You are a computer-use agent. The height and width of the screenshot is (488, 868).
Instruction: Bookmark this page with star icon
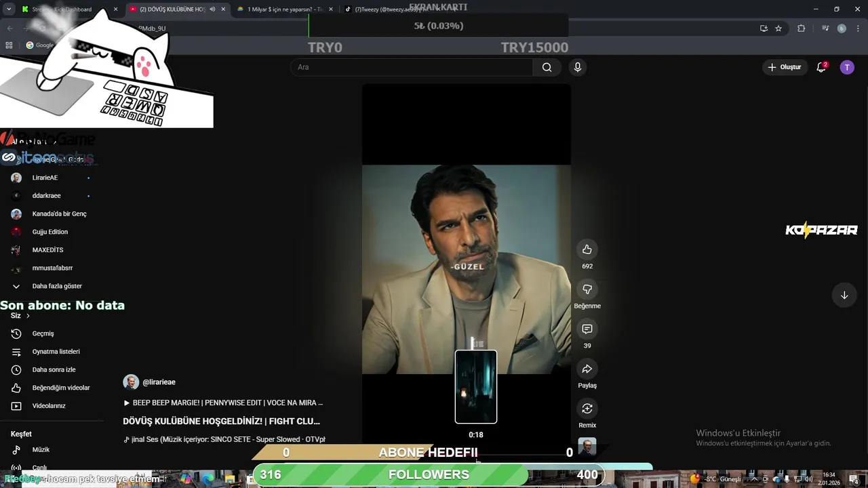778,28
